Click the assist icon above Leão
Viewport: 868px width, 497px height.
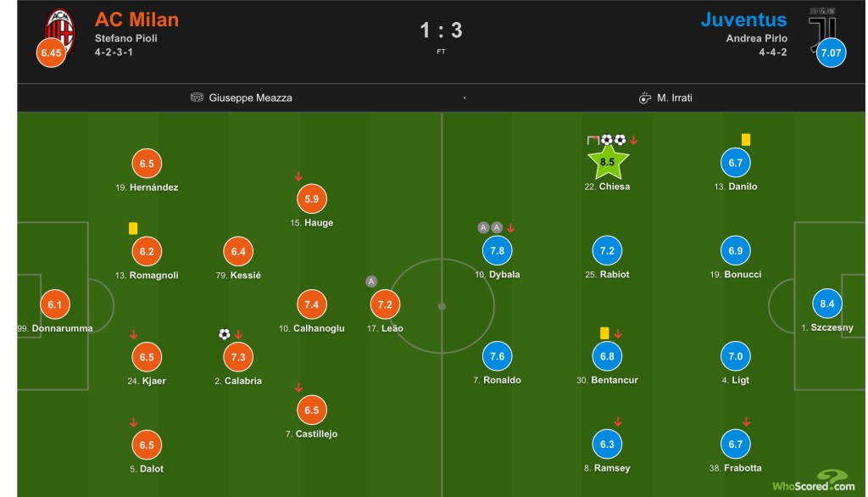click(x=371, y=282)
